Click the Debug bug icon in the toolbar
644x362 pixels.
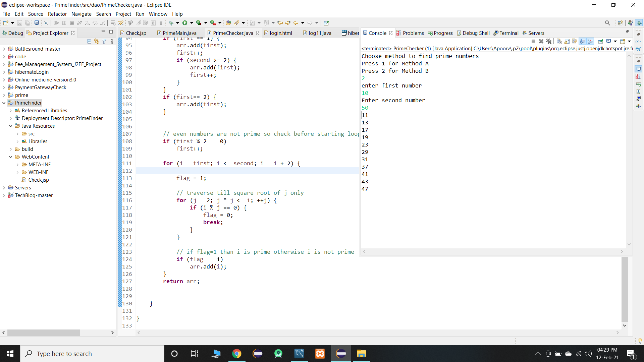(x=171, y=23)
